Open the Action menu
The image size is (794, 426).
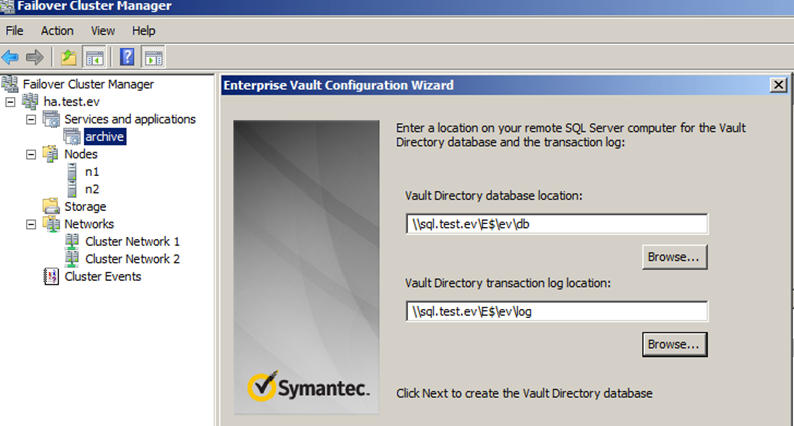pyautogui.click(x=57, y=31)
